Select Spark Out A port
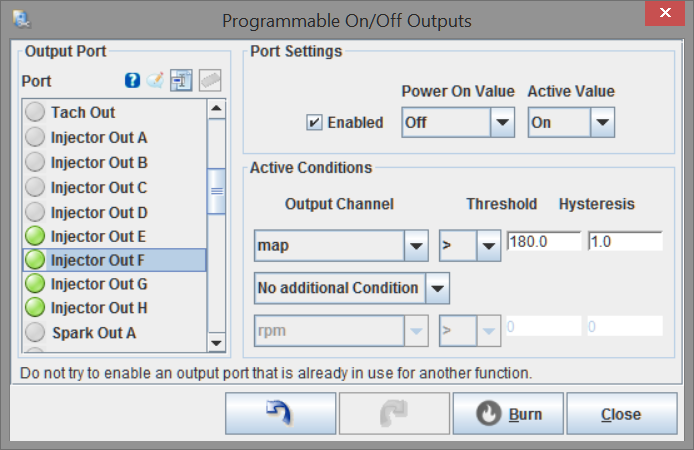 click(114, 332)
